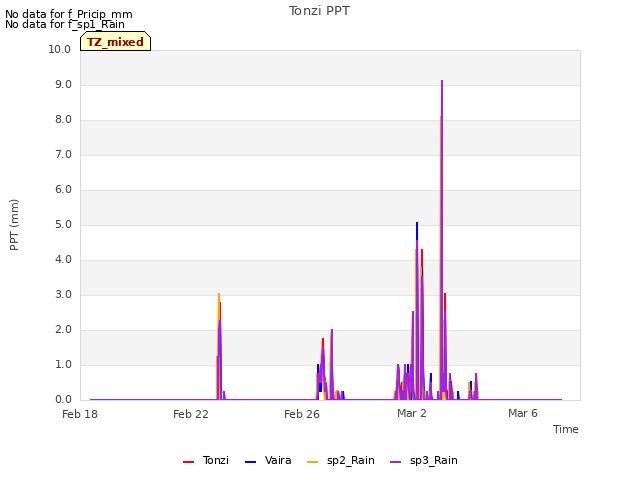
Task: Toggle the Tonzi series legend label
Action: [x=216, y=460]
